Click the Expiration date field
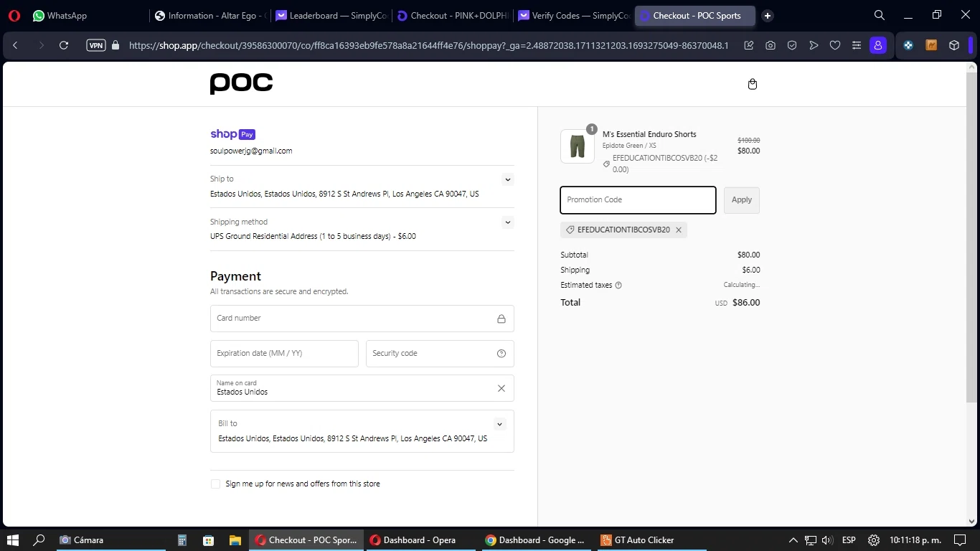The height and width of the screenshot is (551, 980). [x=284, y=354]
